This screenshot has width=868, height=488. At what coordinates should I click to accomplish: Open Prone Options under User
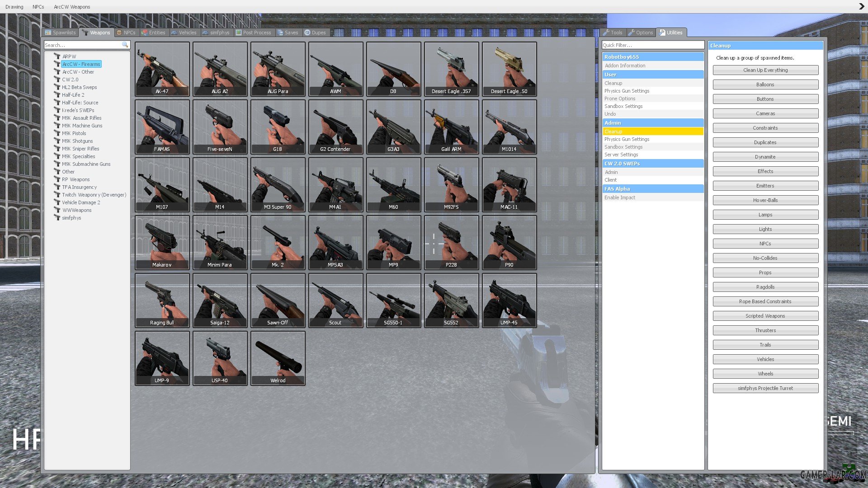653,99
